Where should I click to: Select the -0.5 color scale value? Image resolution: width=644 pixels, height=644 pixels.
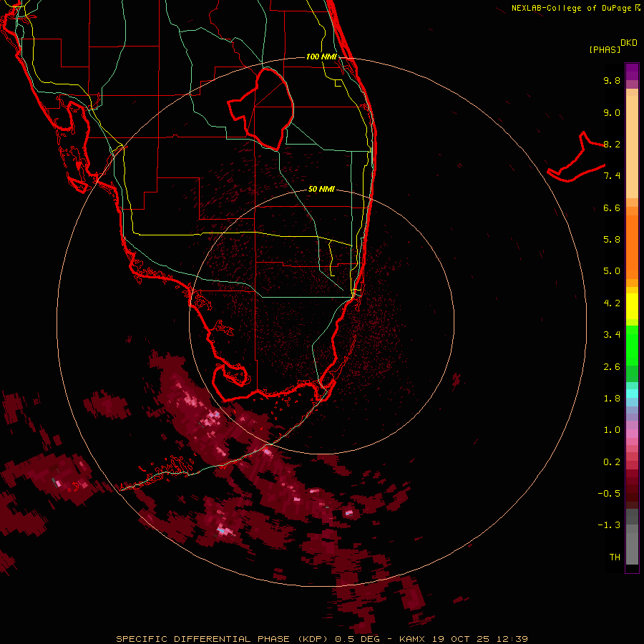tap(609, 494)
